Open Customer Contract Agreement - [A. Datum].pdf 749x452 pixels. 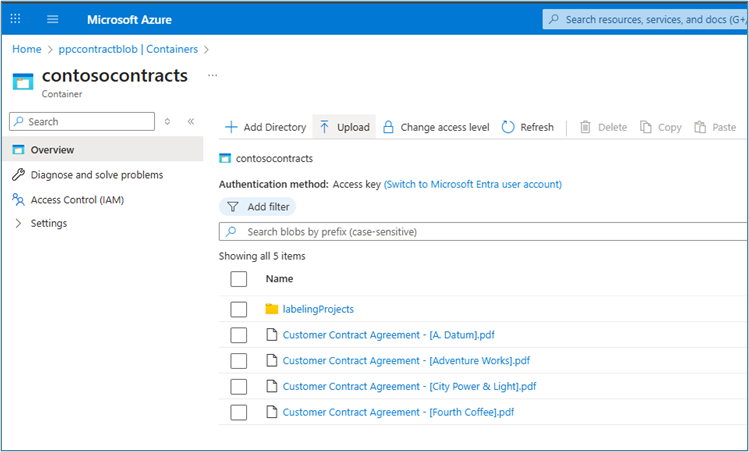coord(388,335)
